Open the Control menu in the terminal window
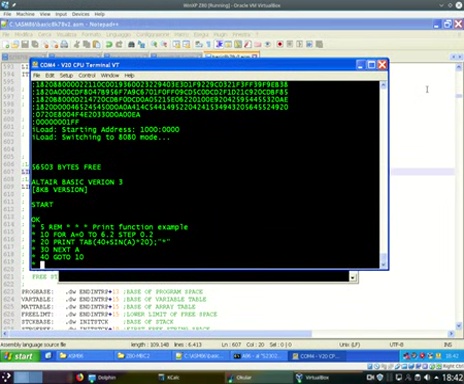Viewport: 464px width, 384px height. (x=87, y=75)
